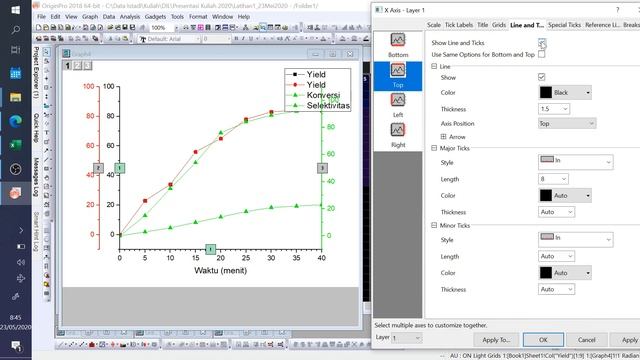Activate layer 2 button on graph
The width and height of the screenshot is (640, 360).
(78, 65)
